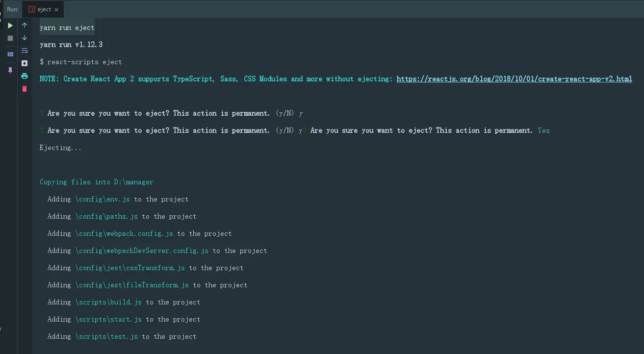
Task: Open the \config\webpackDevServer.config.js file path
Action: 142,251
